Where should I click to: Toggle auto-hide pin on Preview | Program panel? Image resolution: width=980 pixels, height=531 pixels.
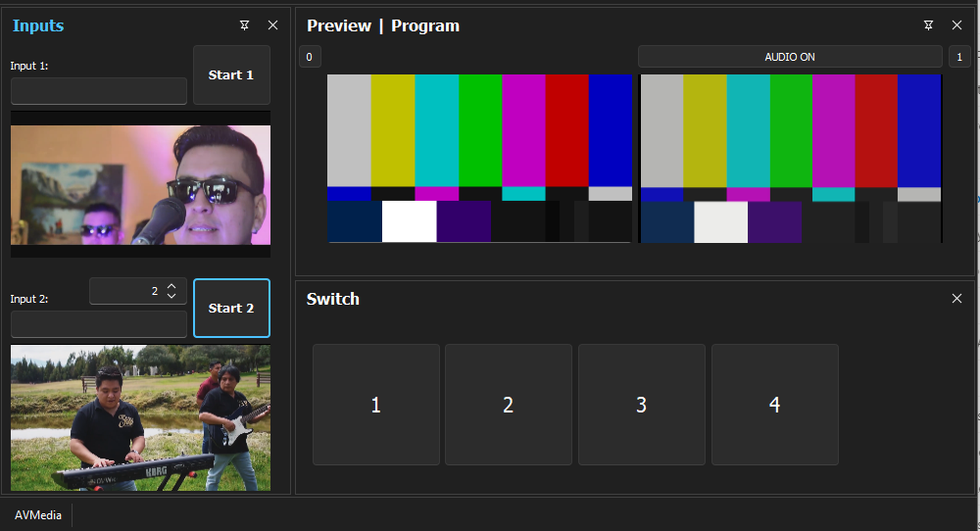(928, 25)
